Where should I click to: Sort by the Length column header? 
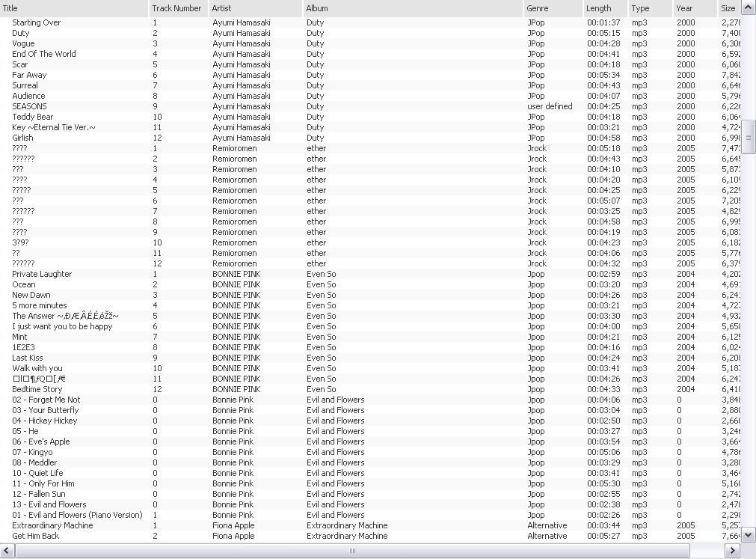605,8
